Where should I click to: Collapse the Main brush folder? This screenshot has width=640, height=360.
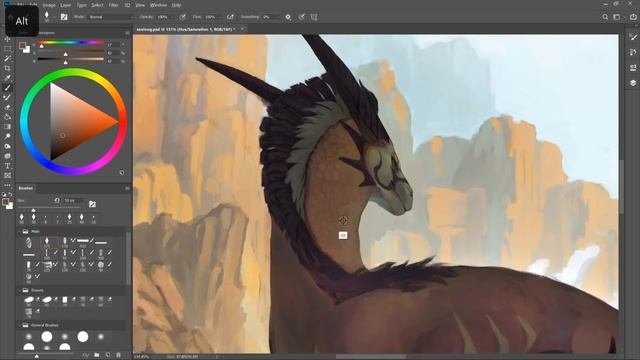coord(19,231)
